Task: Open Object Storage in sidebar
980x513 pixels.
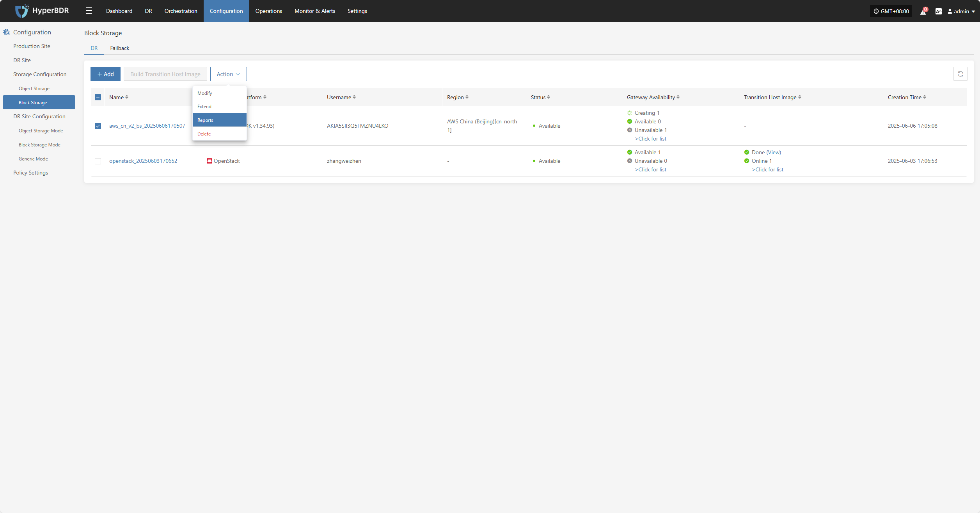Action: (34, 89)
